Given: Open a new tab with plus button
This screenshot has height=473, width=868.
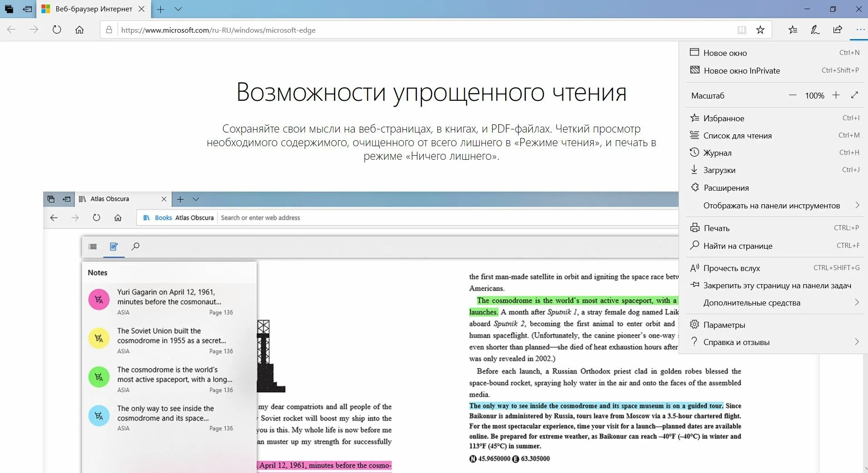Looking at the screenshot, I should point(160,9).
